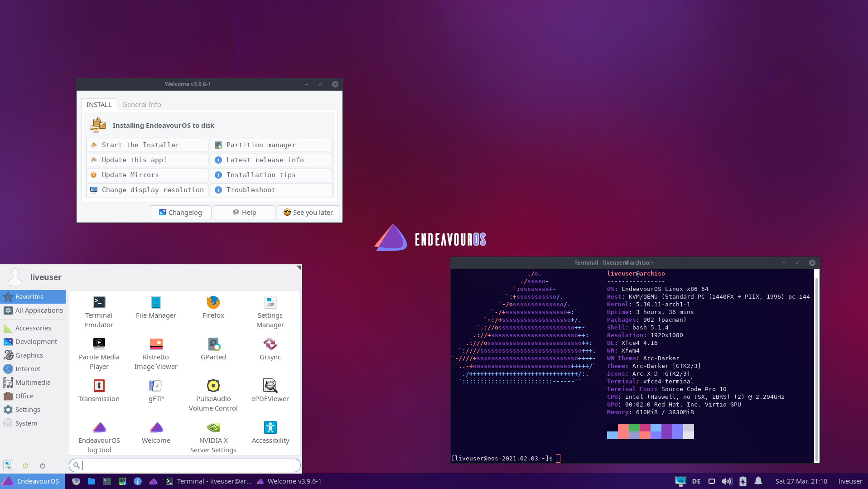Launch ePDFViewer

pos(270,391)
